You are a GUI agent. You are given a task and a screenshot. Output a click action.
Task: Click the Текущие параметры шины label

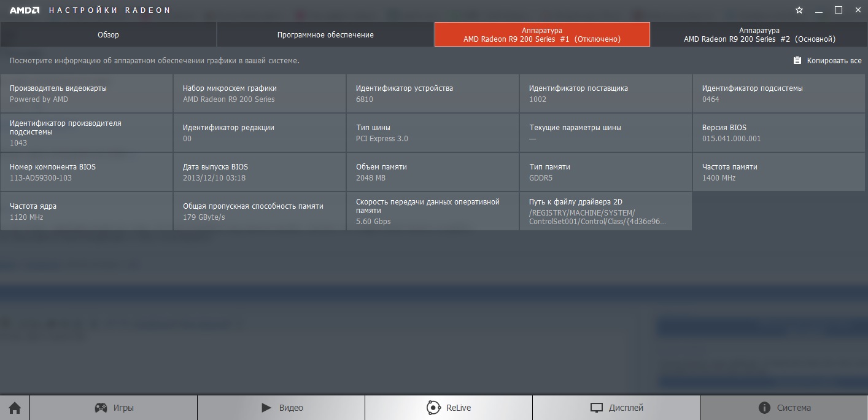click(575, 128)
